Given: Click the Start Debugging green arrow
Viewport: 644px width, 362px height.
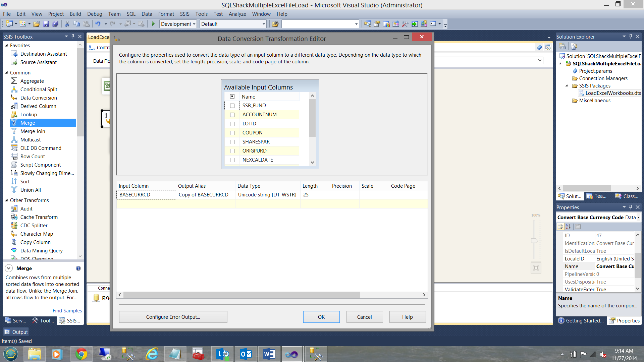Looking at the screenshot, I should 153,24.
